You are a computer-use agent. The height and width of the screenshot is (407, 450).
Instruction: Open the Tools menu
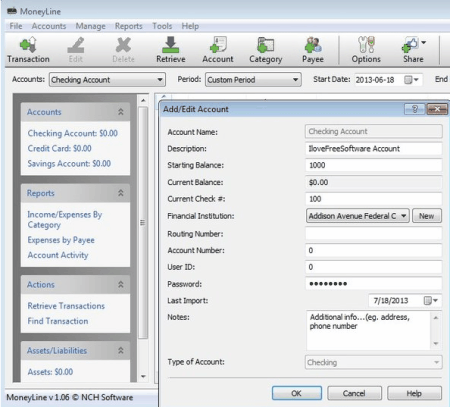coord(162,26)
